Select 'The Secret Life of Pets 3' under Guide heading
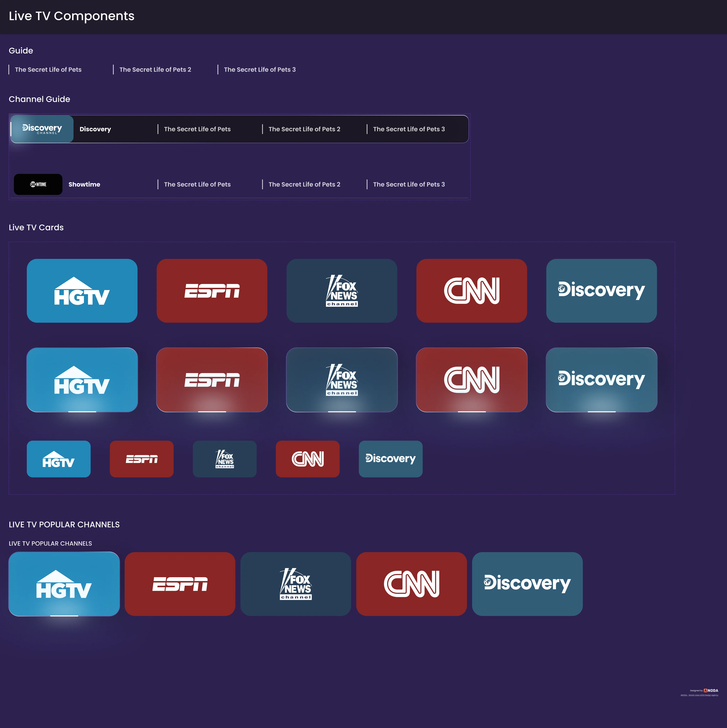Screen dimensions: 727x728 click(260, 70)
